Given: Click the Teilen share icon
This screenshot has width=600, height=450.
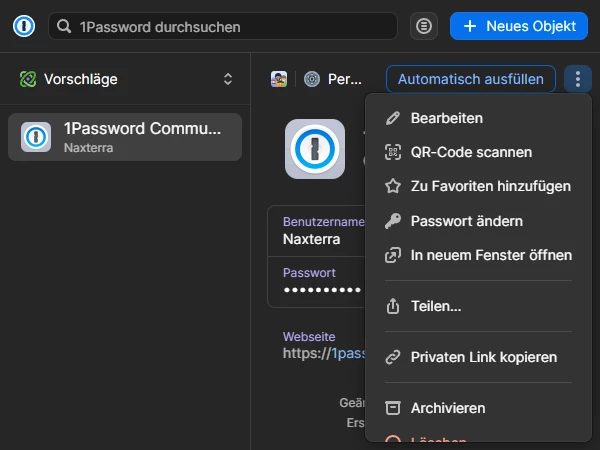Looking at the screenshot, I should [393, 306].
